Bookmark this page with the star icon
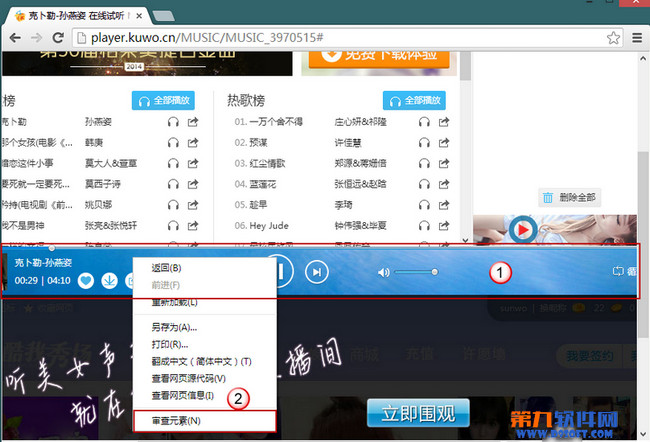The image size is (650, 442). [x=610, y=37]
